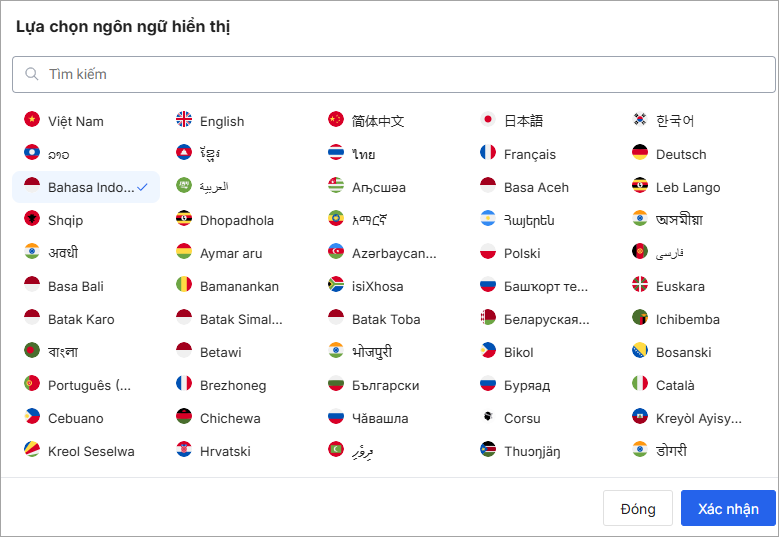Image resolution: width=779 pixels, height=537 pixels.
Task: Confirm with the Xác nhận button
Action: (728, 508)
